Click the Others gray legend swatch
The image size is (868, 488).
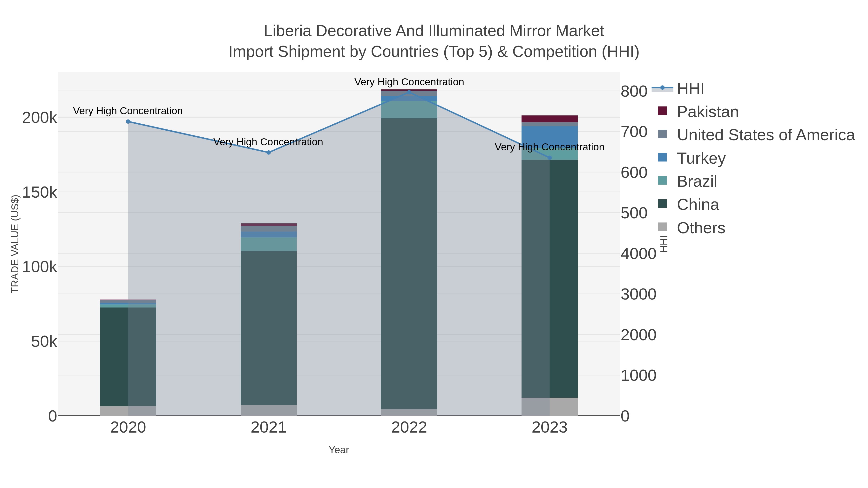663,227
